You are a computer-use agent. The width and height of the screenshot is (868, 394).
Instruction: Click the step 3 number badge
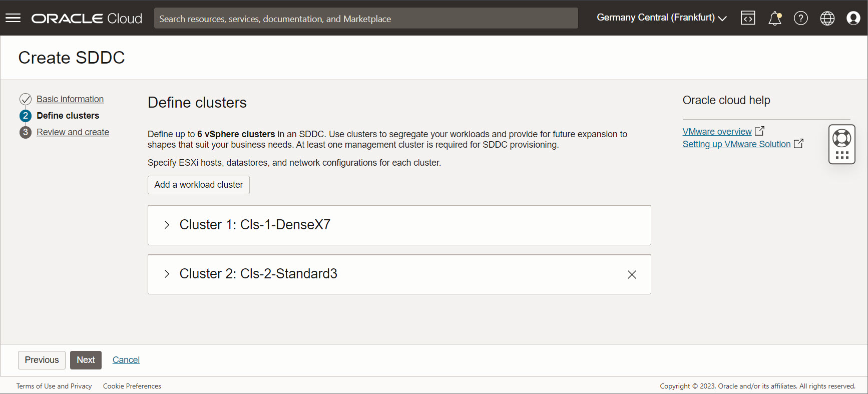pyautogui.click(x=26, y=132)
